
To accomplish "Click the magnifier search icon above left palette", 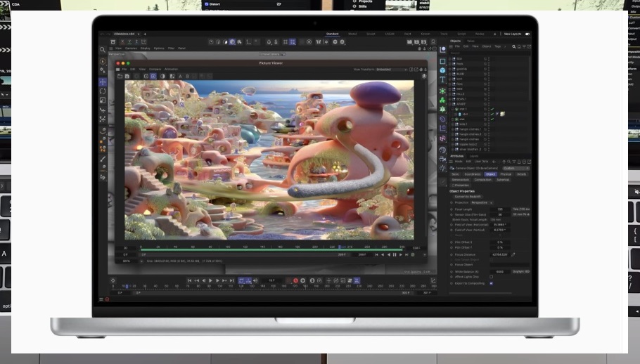I will click(103, 50).
